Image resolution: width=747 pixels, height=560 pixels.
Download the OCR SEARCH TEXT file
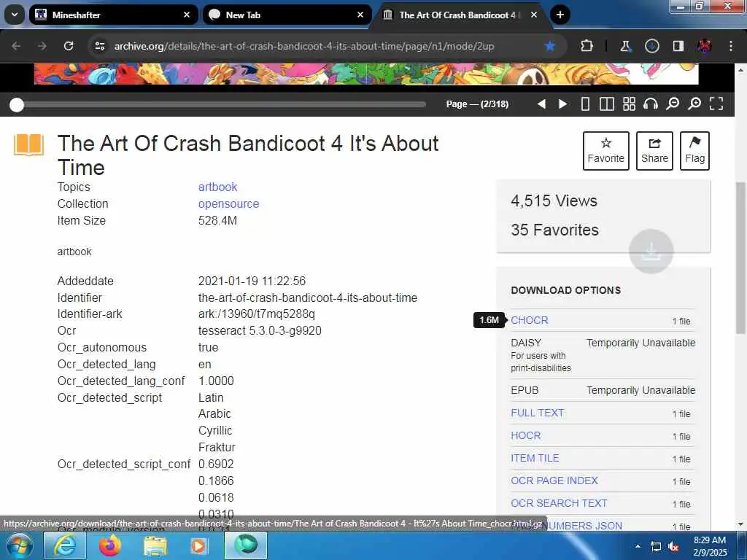[x=559, y=503]
